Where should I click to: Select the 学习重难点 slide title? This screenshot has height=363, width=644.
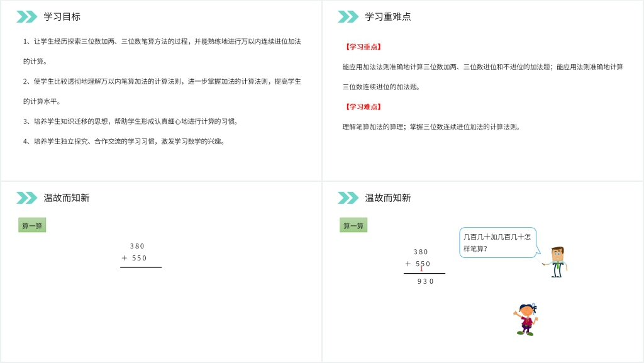[x=388, y=17]
